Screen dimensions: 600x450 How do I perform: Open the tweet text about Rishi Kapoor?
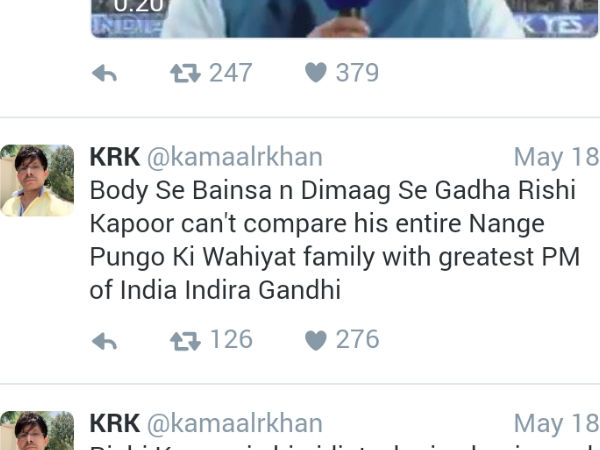(x=335, y=240)
